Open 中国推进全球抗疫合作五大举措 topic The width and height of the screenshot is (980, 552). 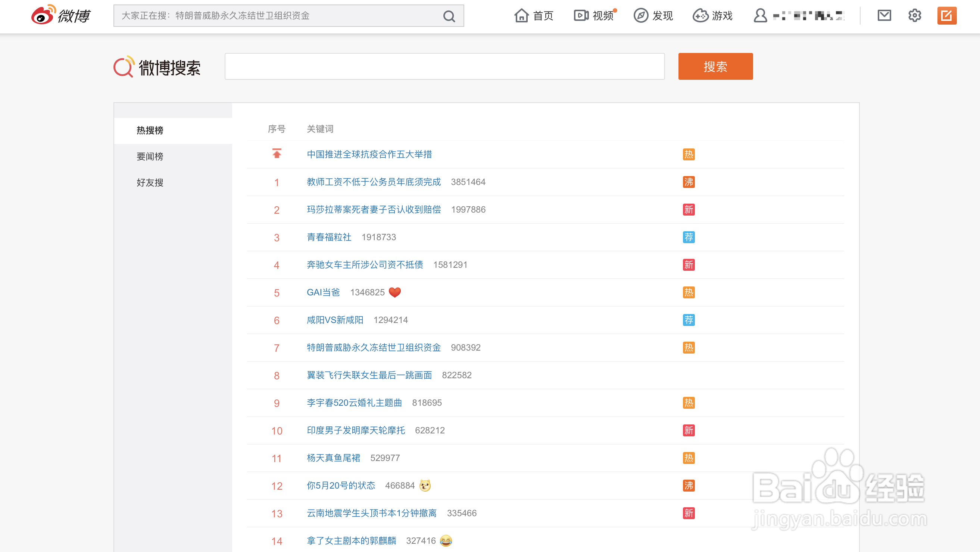click(369, 154)
